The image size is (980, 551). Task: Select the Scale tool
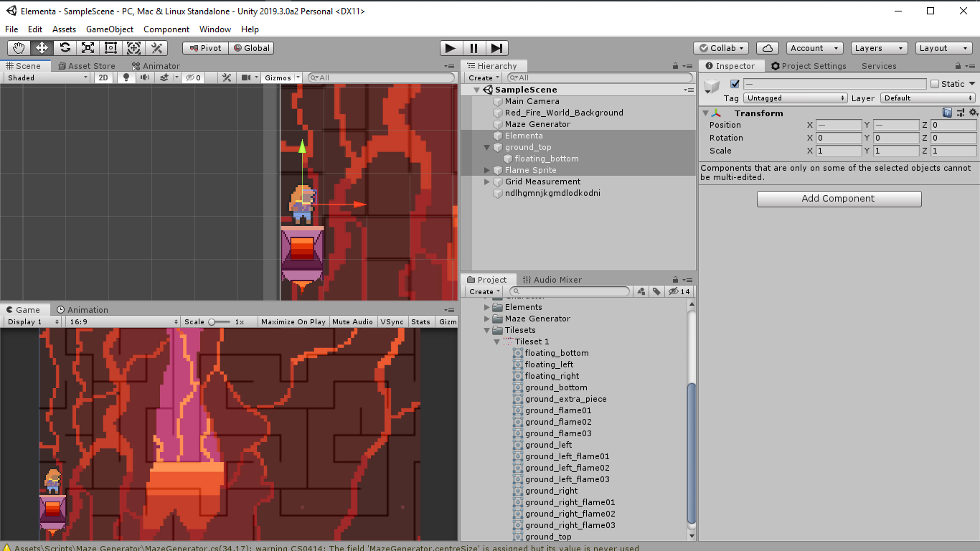point(88,48)
